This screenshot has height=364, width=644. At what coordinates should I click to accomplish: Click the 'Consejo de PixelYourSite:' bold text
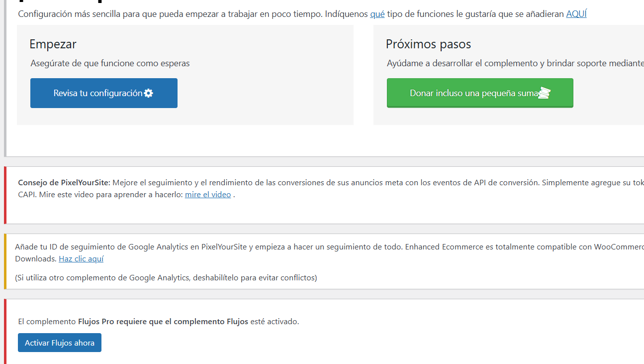pos(64,183)
